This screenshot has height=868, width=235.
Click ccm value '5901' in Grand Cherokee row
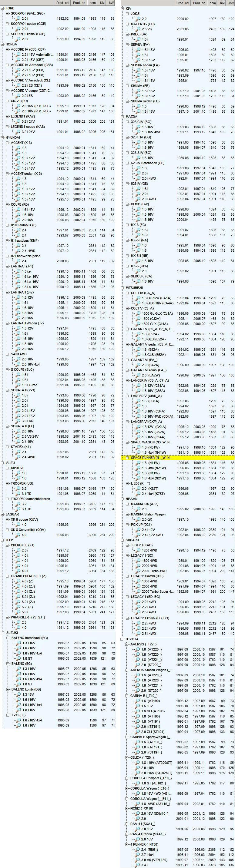92,612
